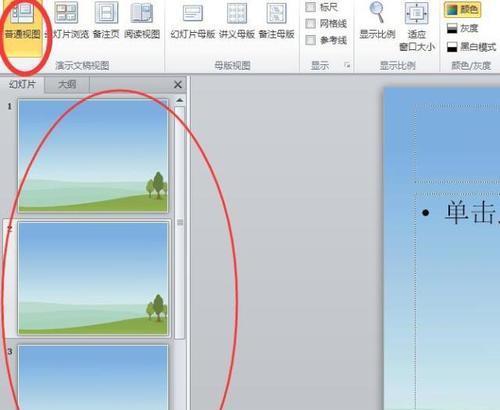Open the Zoom dialog (显示比例) magnifier
This screenshot has width=500, height=410.
coord(377,21)
